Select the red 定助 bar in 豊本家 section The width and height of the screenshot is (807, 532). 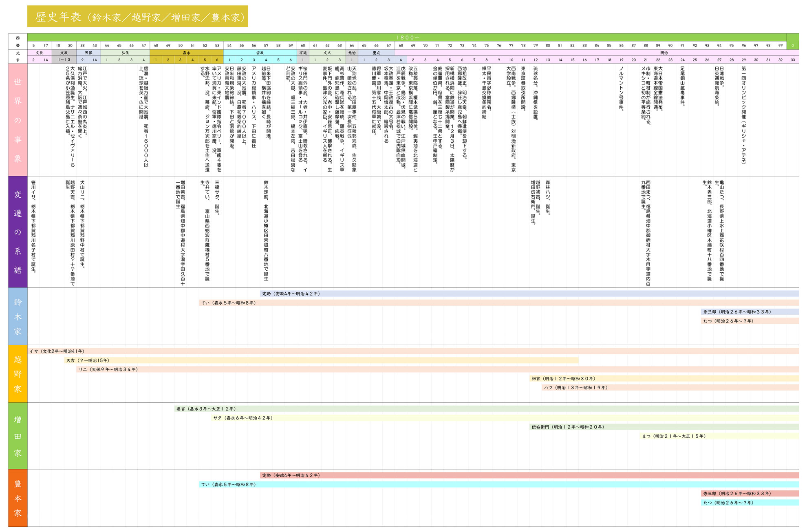tap(529, 475)
